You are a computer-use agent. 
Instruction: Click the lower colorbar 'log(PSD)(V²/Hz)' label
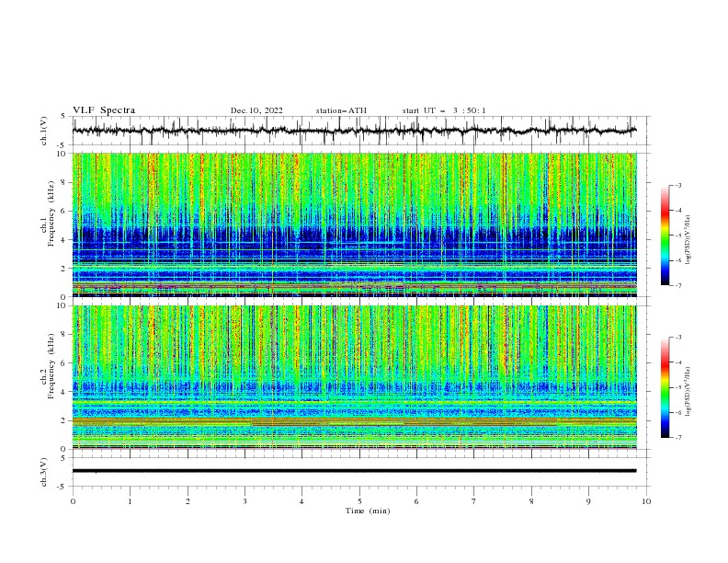[688, 392]
